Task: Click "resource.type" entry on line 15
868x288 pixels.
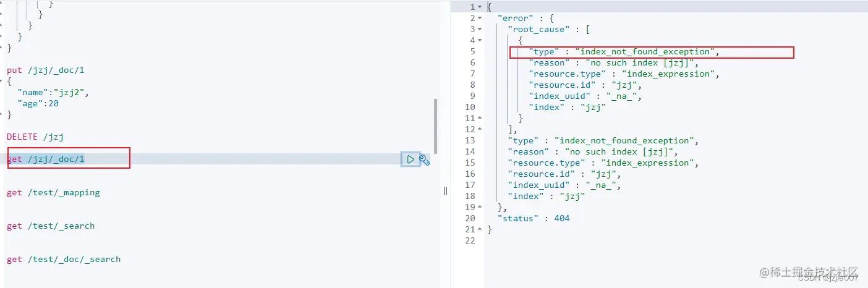Action: (603, 163)
